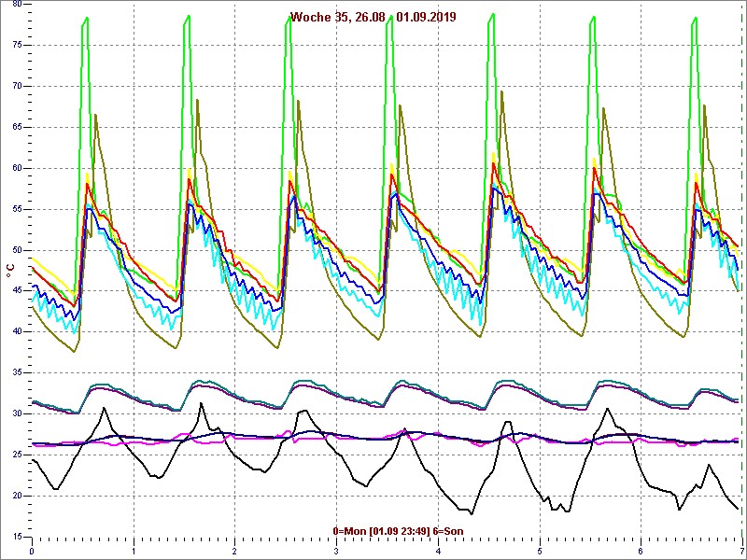The width and height of the screenshot is (747, 560).
Task: Click the y-axis label 30
Action: click(16, 413)
